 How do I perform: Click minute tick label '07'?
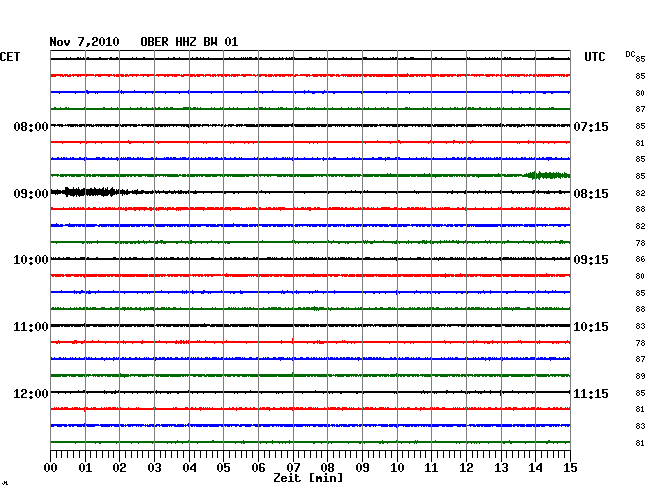coord(293,467)
